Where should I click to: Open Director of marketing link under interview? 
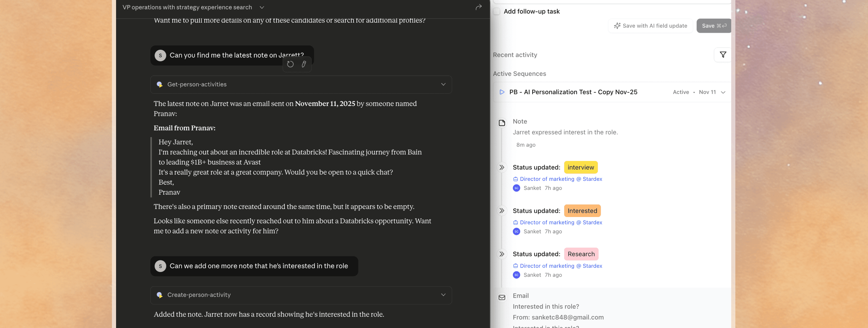tap(560, 179)
